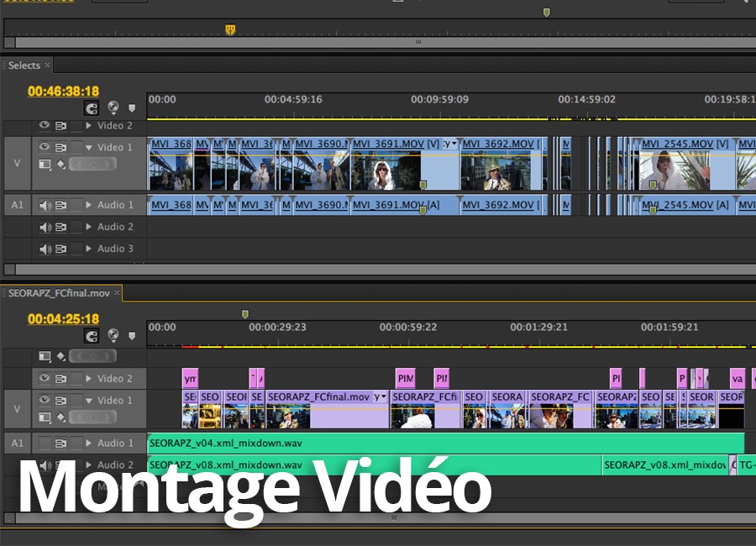Add unnumbered marker in Selects timeline

pyautogui.click(x=132, y=108)
